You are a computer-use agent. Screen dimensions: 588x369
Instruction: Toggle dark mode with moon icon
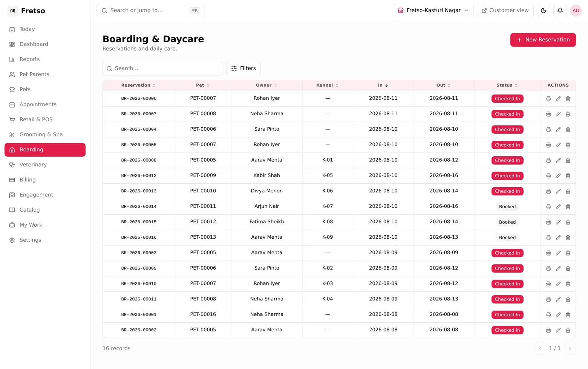click(x=544, y=11)
